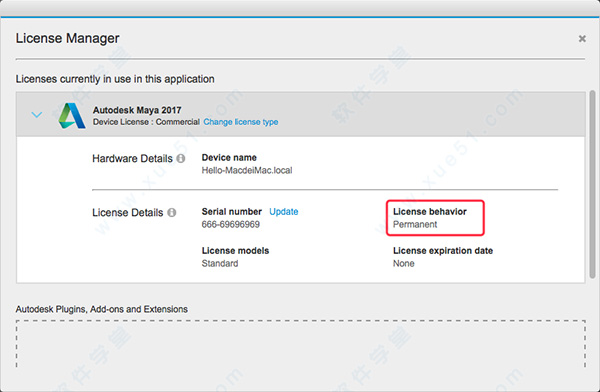Click the Permanent license behavior value

(x=415, y=224)
